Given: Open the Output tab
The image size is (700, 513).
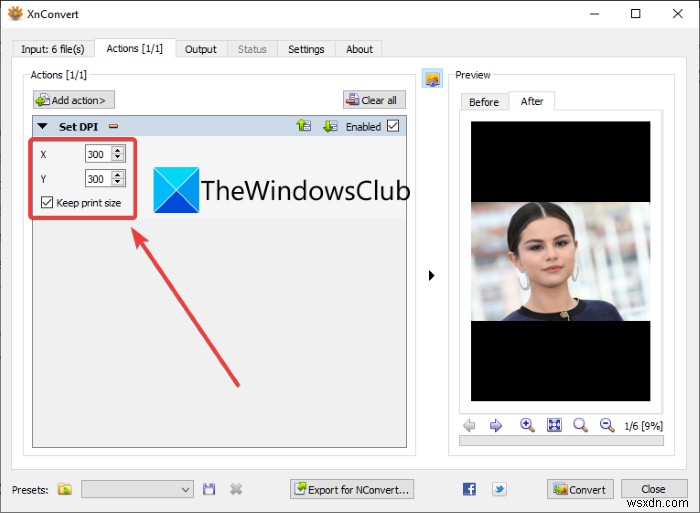Looking at the screenshot, I should [200, 49].
